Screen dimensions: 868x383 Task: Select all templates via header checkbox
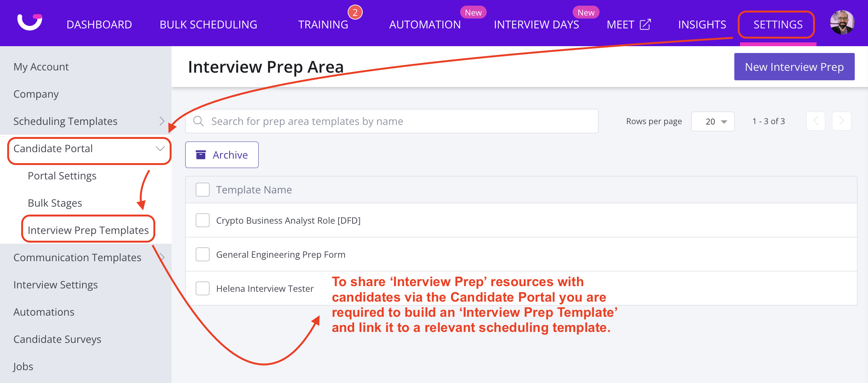[x=203, y=190]
